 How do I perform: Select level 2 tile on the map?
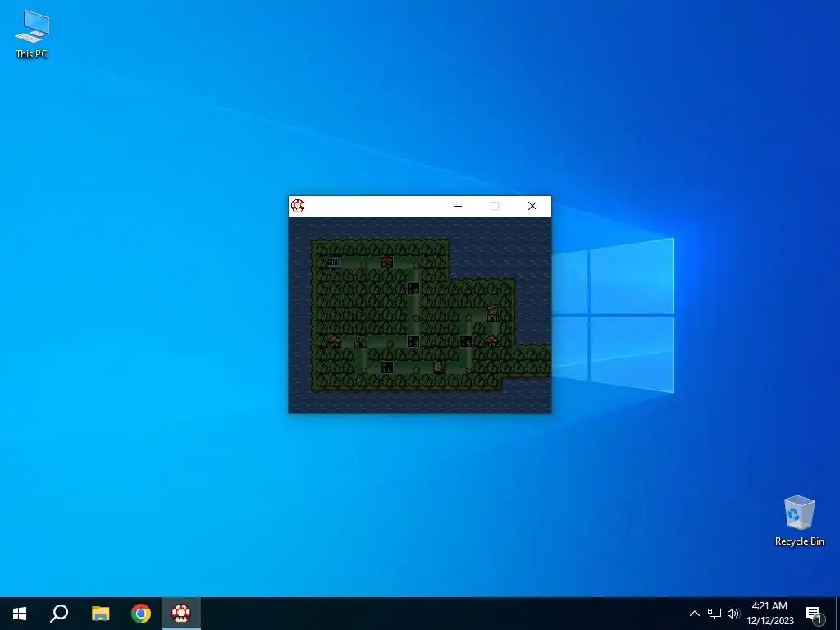413,289
